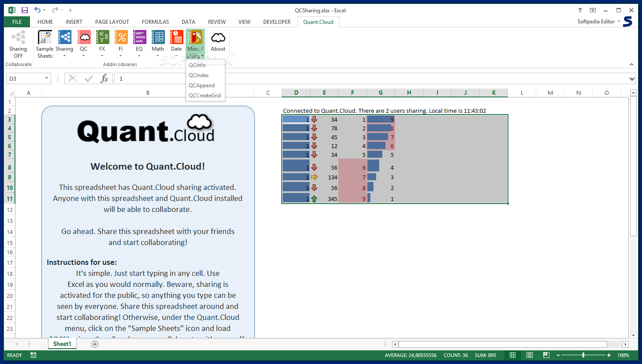This screenshot has height=364, width=642.
Task: Click the Enter checkmark formula bar icon
Action: click(x=89, y=78)
